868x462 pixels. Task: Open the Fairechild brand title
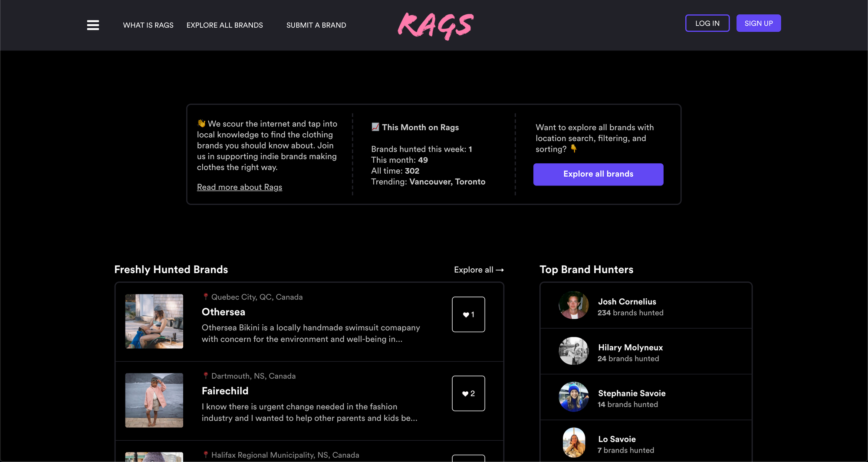click(225, 391)
